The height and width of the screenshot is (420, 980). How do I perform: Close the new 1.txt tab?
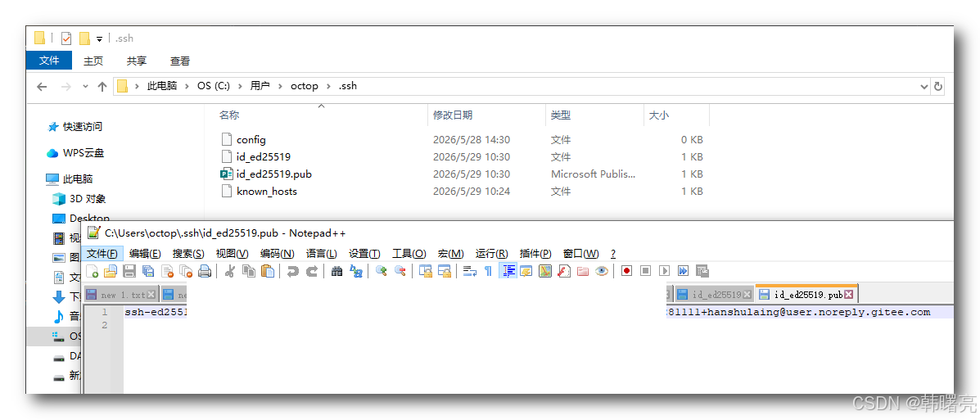pos(152,295)
